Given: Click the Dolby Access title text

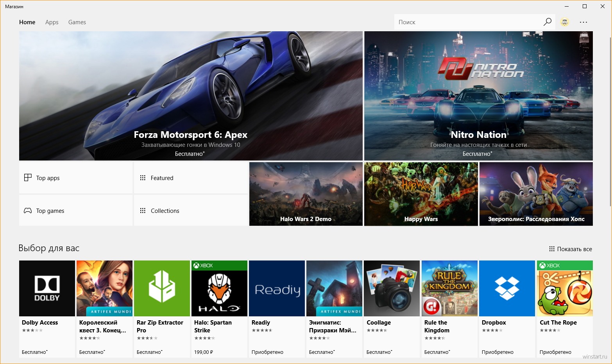Looking at the screenshot, I should point(40,322).
